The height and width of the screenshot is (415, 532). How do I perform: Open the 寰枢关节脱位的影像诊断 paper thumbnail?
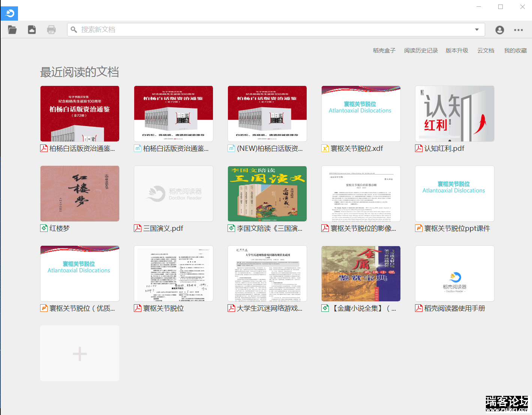click(x=361, y=194)
